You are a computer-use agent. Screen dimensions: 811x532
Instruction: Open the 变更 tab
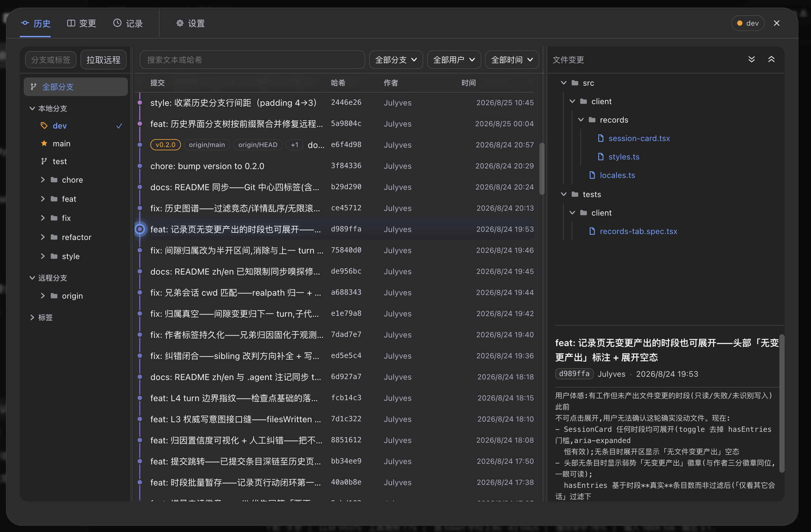[x=81, y=23]
